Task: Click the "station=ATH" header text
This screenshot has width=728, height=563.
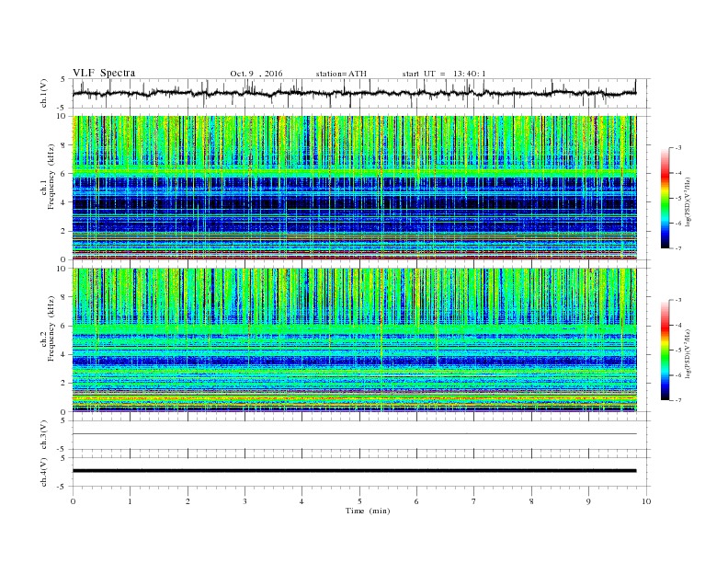Action: coord(341,74)
